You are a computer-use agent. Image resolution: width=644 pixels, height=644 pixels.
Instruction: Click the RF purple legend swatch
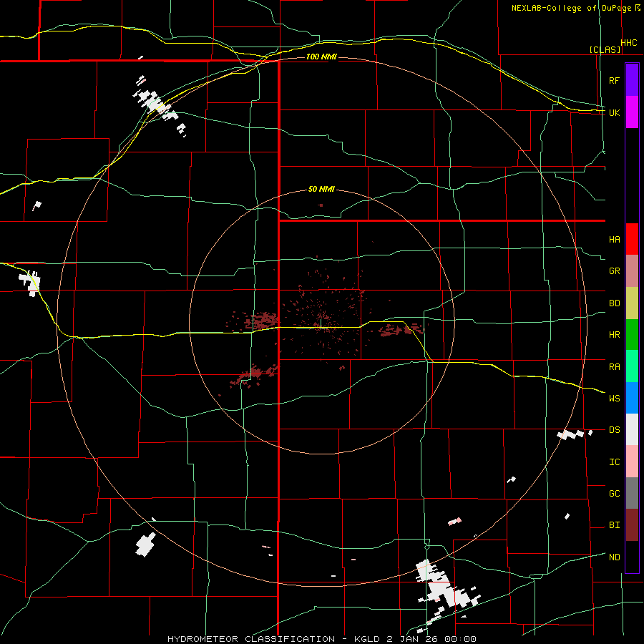coord(632,80)
